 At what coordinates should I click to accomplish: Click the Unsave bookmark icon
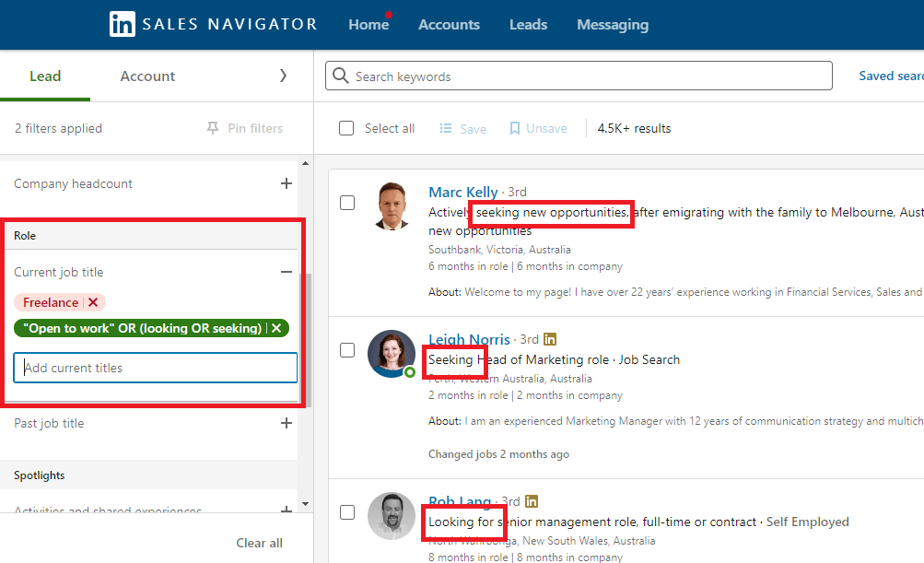click(515, 128)
